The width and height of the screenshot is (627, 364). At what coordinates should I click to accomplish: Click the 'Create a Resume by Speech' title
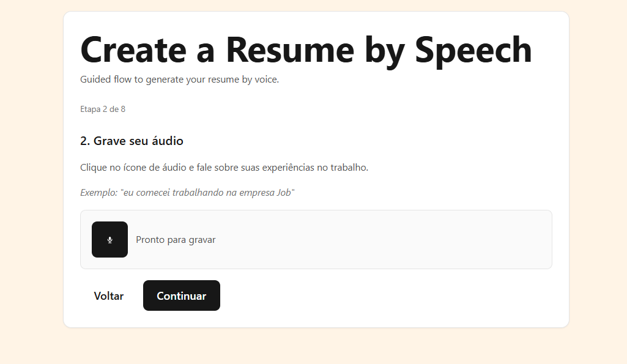coord(305,50)
